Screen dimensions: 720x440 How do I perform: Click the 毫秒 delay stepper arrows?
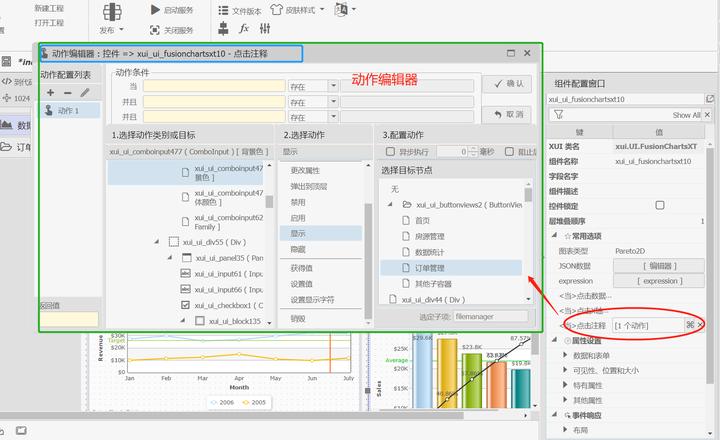point(473,152)
